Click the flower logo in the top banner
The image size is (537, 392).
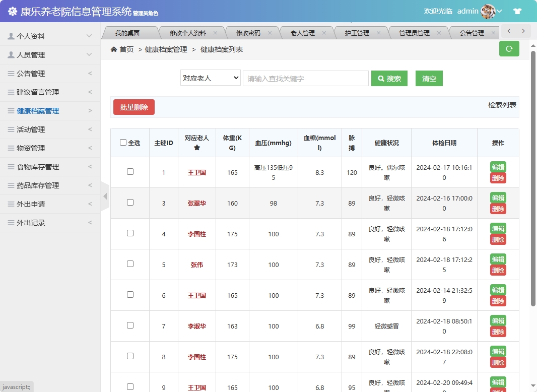click(x=12, y=11)
